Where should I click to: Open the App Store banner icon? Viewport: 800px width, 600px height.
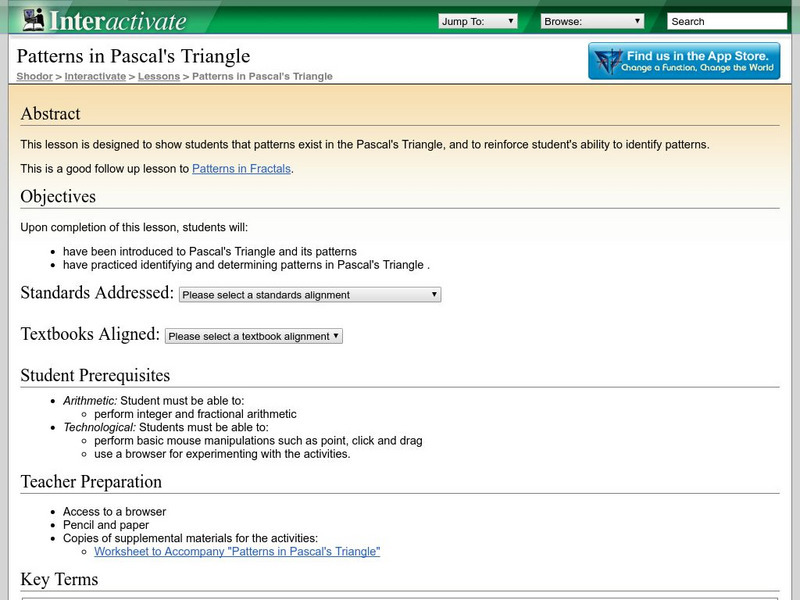(684, 61)
